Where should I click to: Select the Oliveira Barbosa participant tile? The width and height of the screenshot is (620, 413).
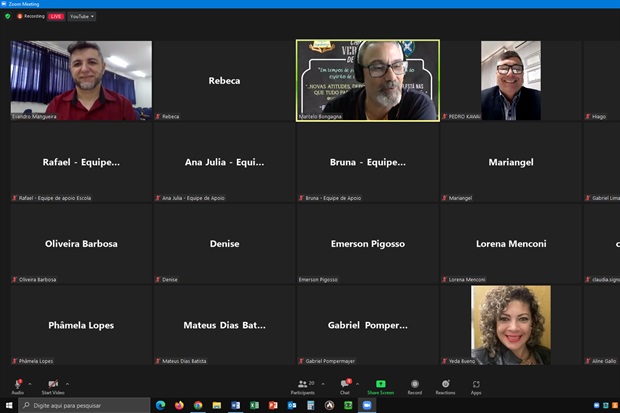(x=81, y=243)
